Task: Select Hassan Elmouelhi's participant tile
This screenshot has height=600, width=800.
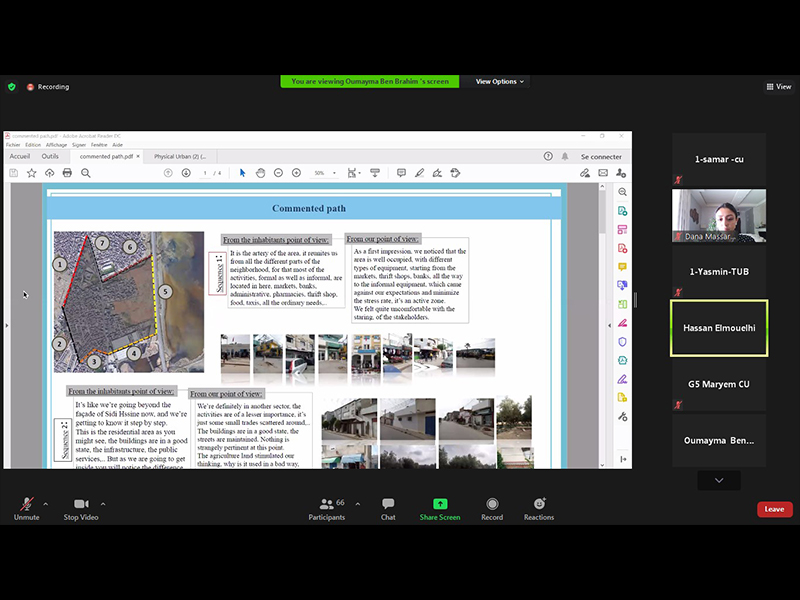Action: (x=719, y=328)
